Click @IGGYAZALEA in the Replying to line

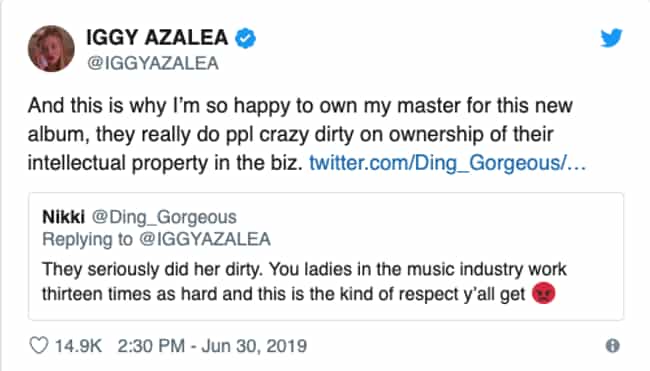tap(205, 239)
